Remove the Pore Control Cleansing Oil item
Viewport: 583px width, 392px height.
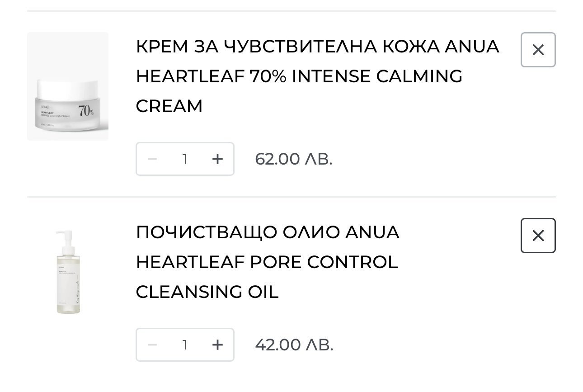[538, 236]
